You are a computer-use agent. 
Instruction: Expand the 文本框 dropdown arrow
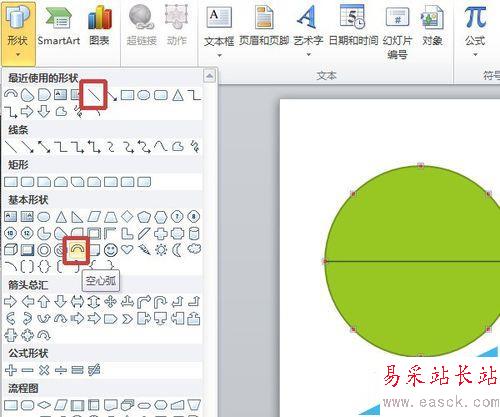tap(219, 55)
